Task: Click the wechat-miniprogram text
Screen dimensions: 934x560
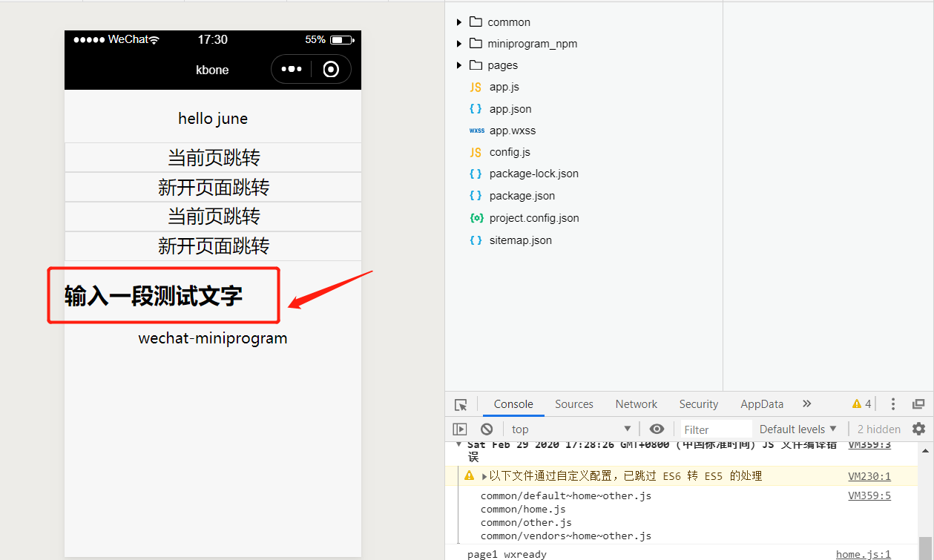Action: [213, 338]
